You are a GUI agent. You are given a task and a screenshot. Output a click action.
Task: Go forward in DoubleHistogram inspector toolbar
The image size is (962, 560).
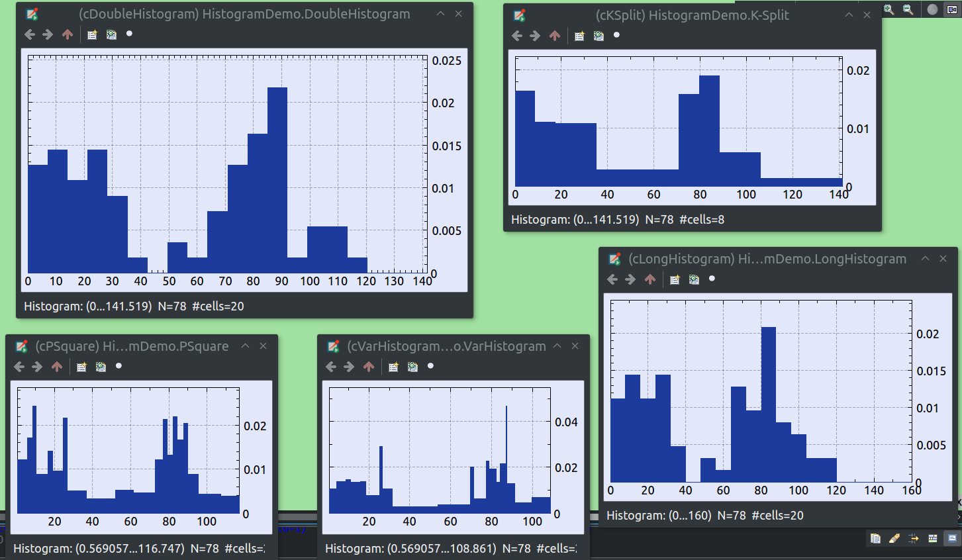[x=48, y=34]
